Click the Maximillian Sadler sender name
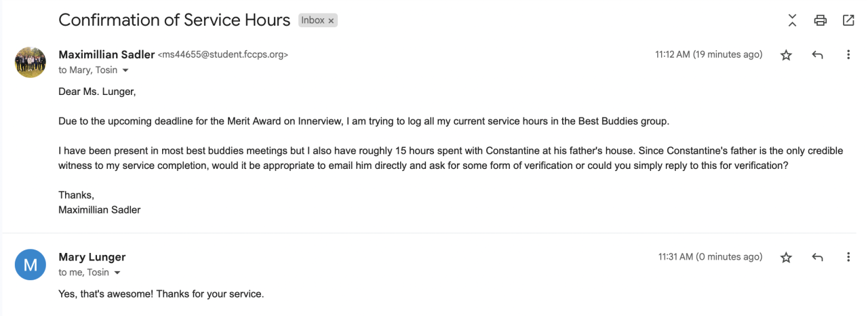This screenshot has width=868, height=316. (106, 55)
